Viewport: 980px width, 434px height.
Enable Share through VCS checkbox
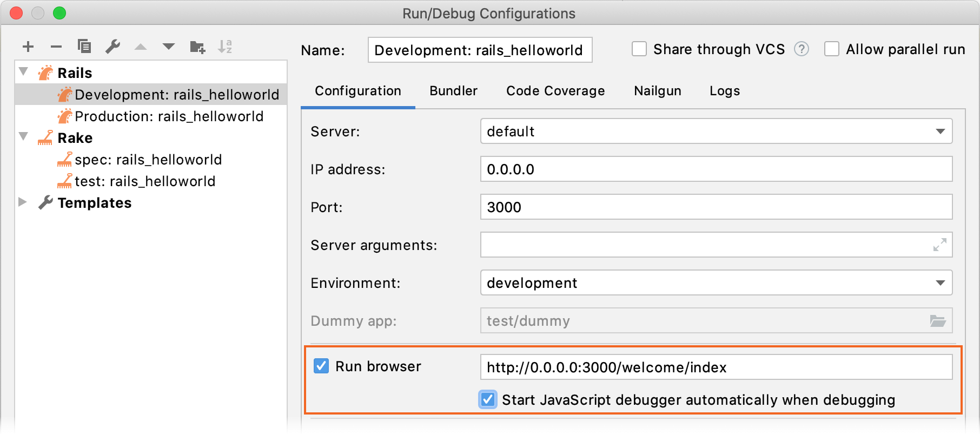[639, 49]
